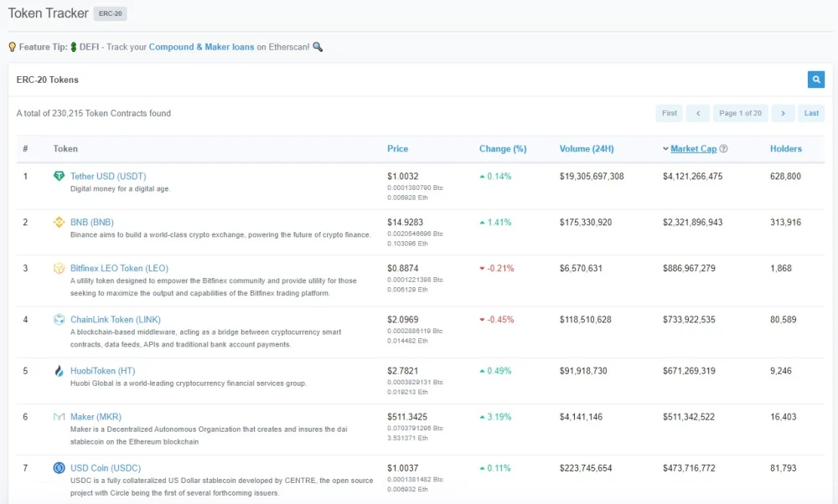Click BNB volume $175,330,920
The height and width of the screenshot is (504, 838).
[x=586, y=222]
